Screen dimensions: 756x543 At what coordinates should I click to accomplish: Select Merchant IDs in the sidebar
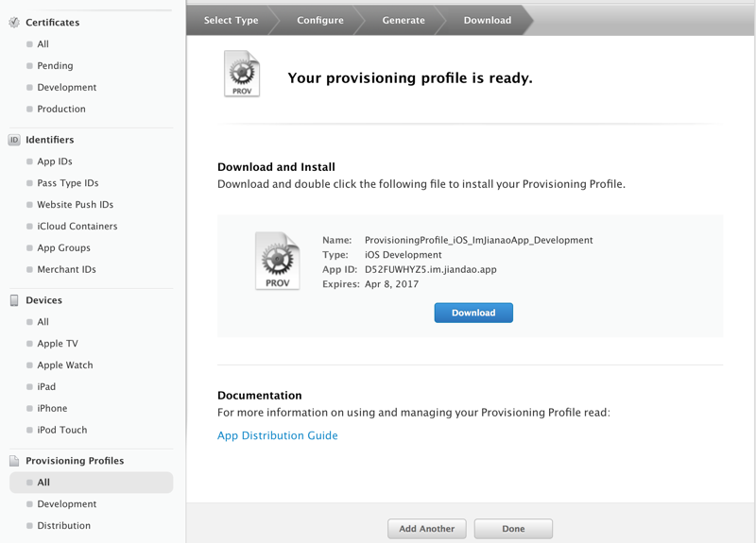[x=66, y=270]
